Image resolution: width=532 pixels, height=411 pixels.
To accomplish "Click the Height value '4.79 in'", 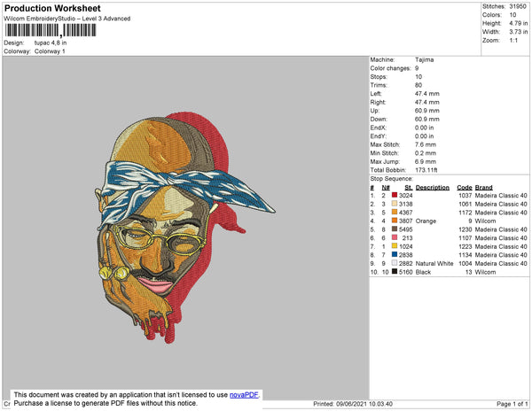I will (519, 23).
